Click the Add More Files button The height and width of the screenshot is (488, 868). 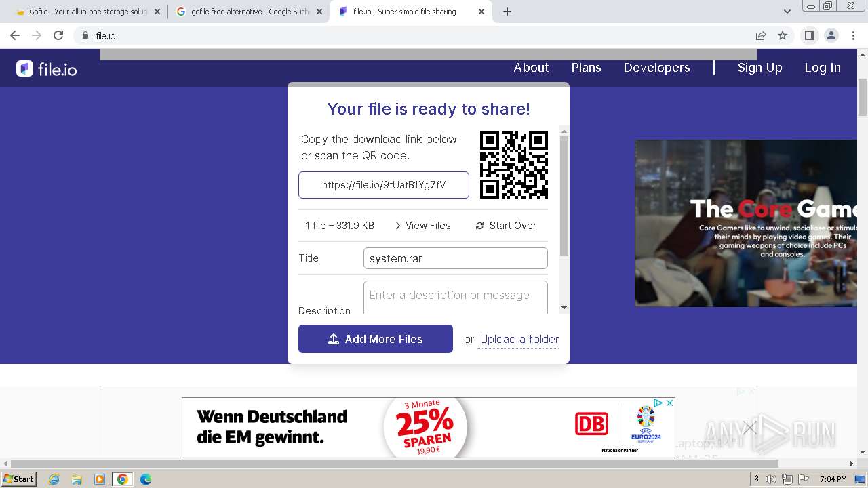point(376,339)
